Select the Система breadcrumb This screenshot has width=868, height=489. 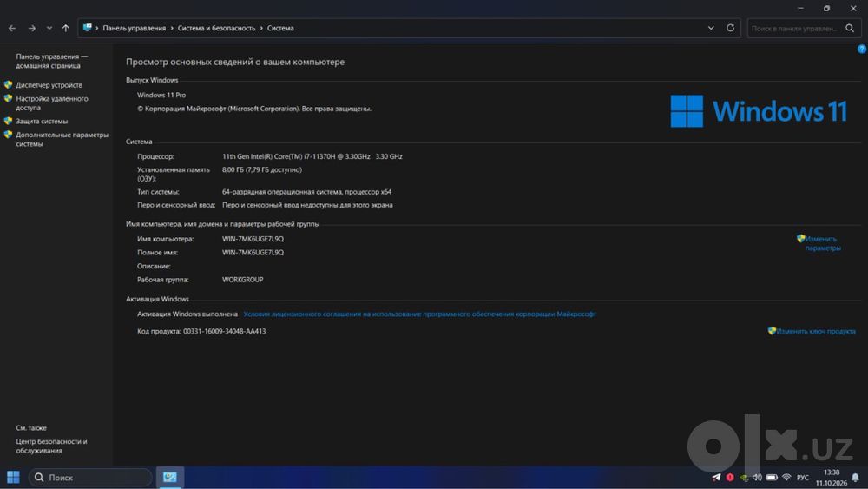click(280, 29)
